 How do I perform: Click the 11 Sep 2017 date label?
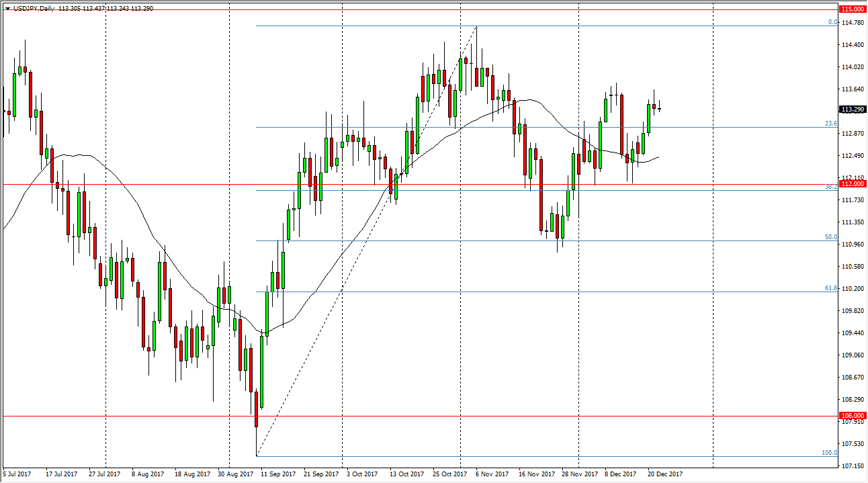(279, 474)
